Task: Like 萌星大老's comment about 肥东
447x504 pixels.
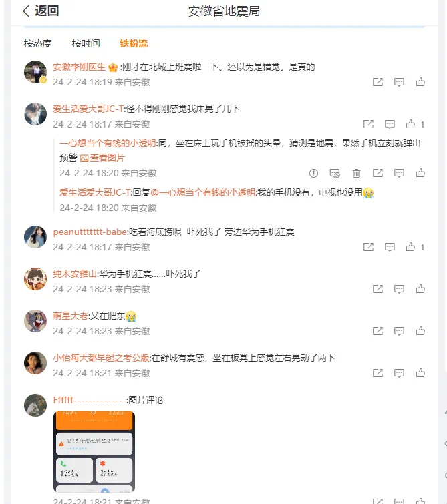Action: tap(420, 331)
